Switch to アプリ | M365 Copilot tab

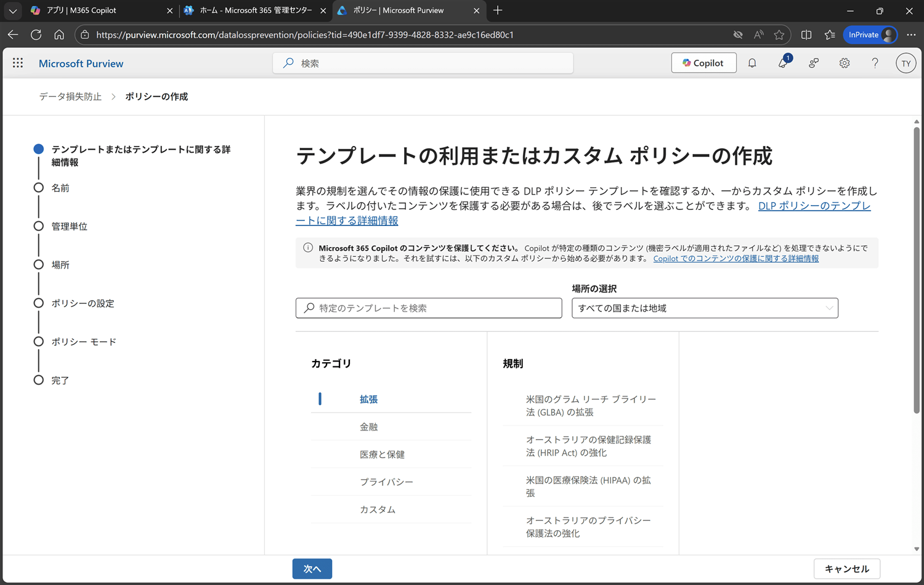pyautogui.click(x=102, y=10)
